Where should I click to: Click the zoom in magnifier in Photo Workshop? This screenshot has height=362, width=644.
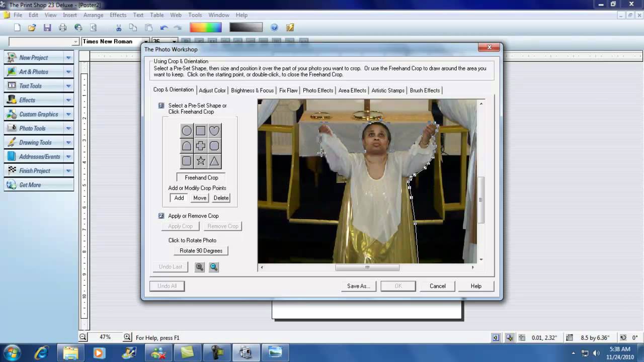coord(200,267)
